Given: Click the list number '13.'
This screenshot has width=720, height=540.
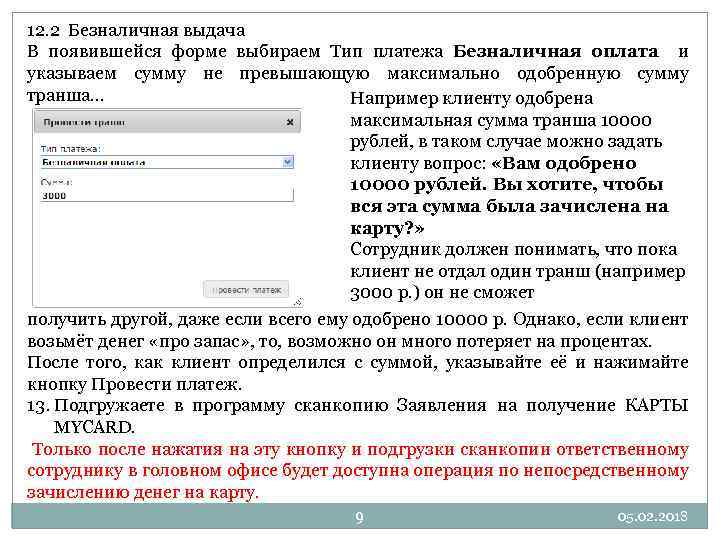Looking at the screenshot, I should pyautogui.click(x=38, y=406).
